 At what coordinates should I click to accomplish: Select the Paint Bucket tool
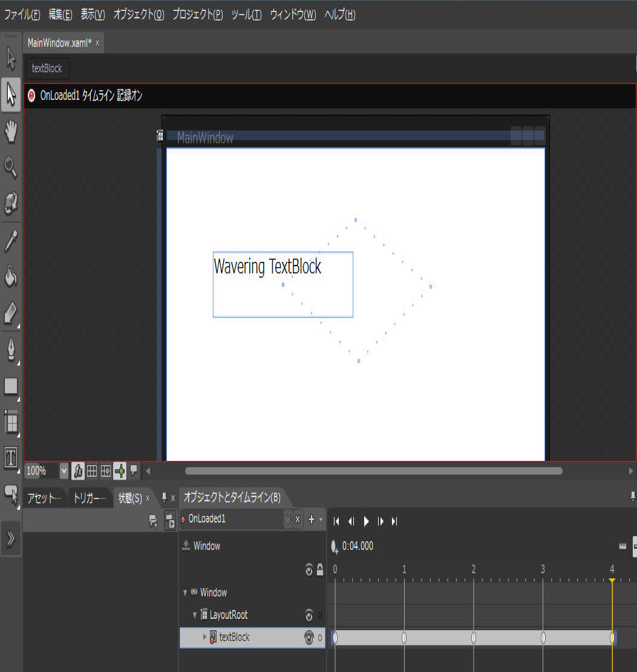11,276
